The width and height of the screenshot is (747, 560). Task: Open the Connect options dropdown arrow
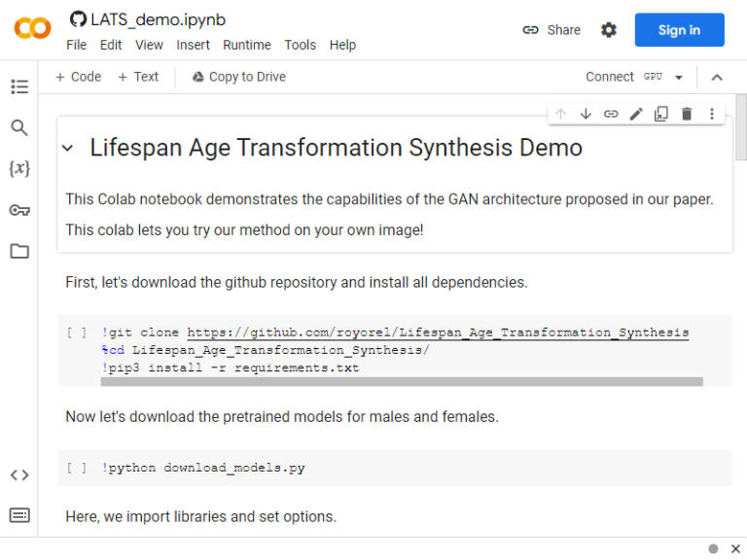tap(679, 77)
